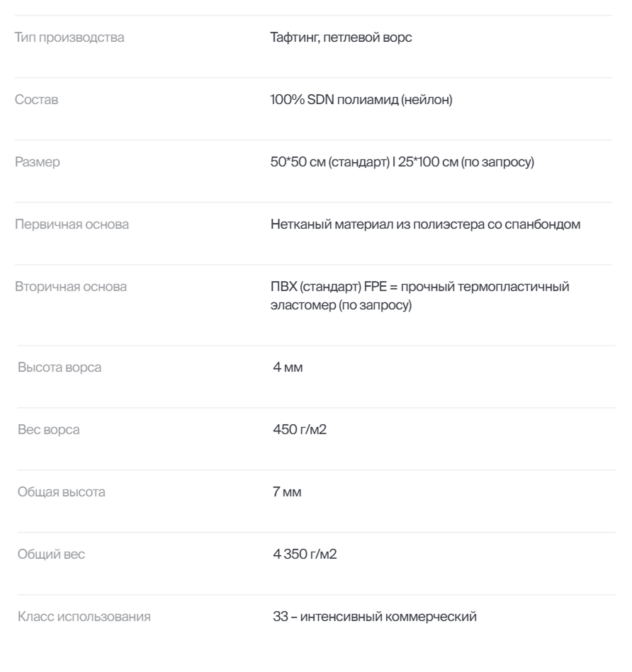This screenshot has height=672, width=632.
Task: Click the "Состав" row label
Action: coord(37,100)
